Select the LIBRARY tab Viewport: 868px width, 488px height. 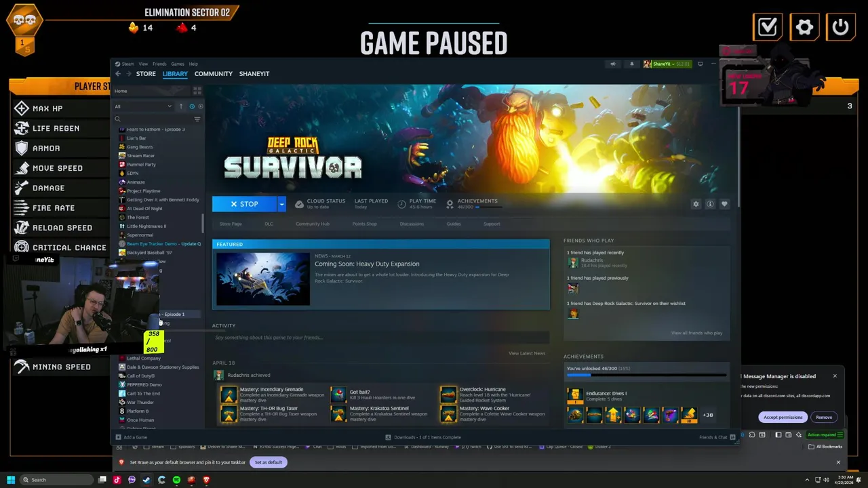(x=175, y=74)
